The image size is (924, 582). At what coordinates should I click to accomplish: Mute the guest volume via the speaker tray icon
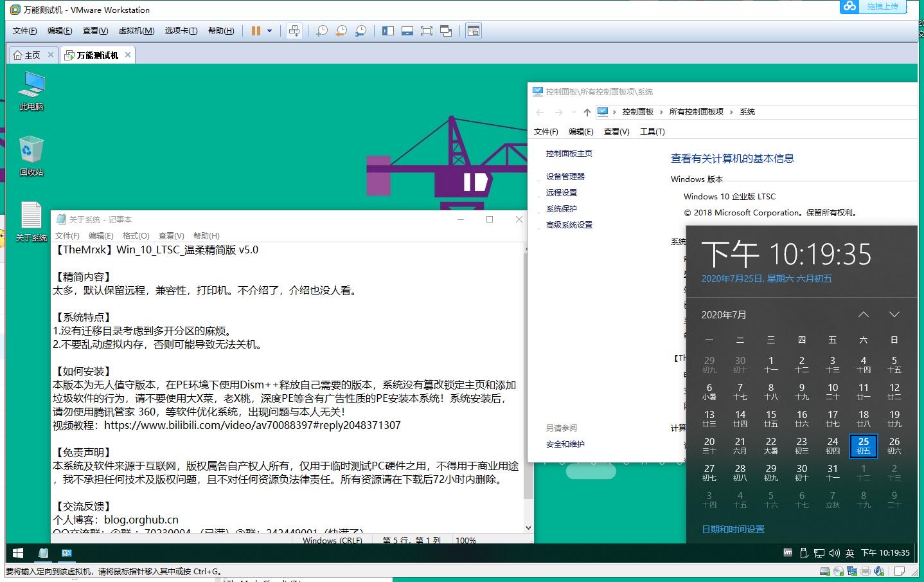tap(835, 552)
